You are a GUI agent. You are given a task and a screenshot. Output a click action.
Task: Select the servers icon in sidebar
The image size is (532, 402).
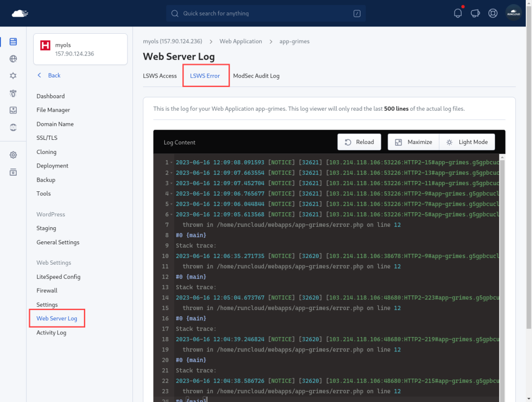click(x=13, y=42)
